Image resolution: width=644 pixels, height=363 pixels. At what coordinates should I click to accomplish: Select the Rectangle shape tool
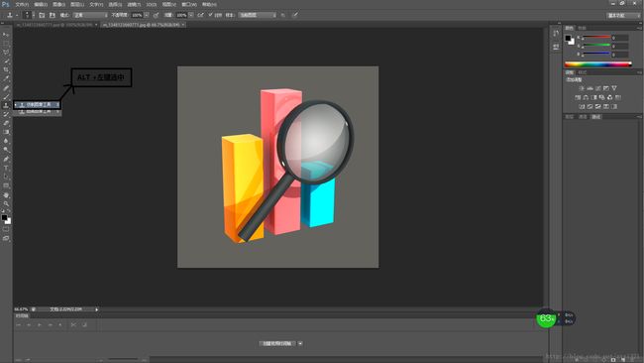click(6, 185)
